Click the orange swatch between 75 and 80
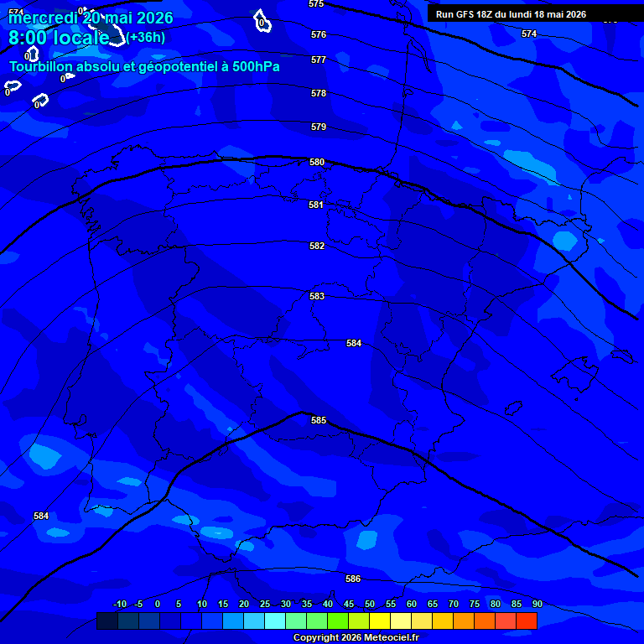Screen dimensions: 644x644 pos(485,621)
